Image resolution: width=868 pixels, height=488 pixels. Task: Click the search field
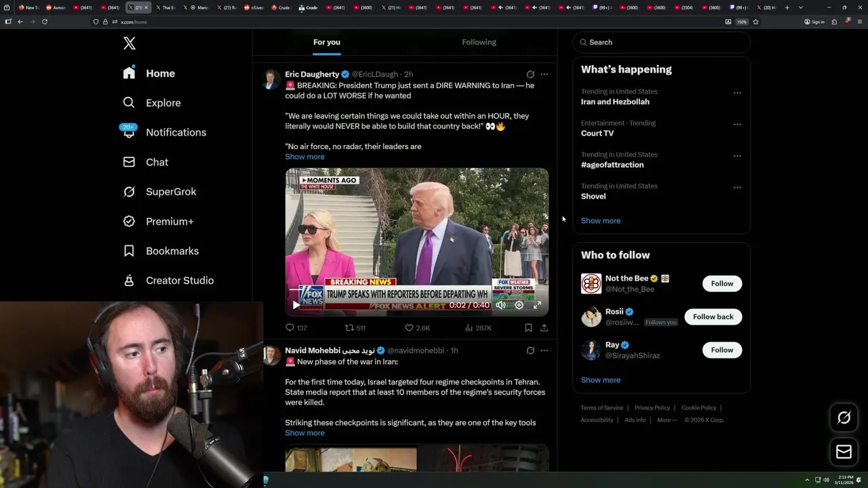click(x=662, y=42)
